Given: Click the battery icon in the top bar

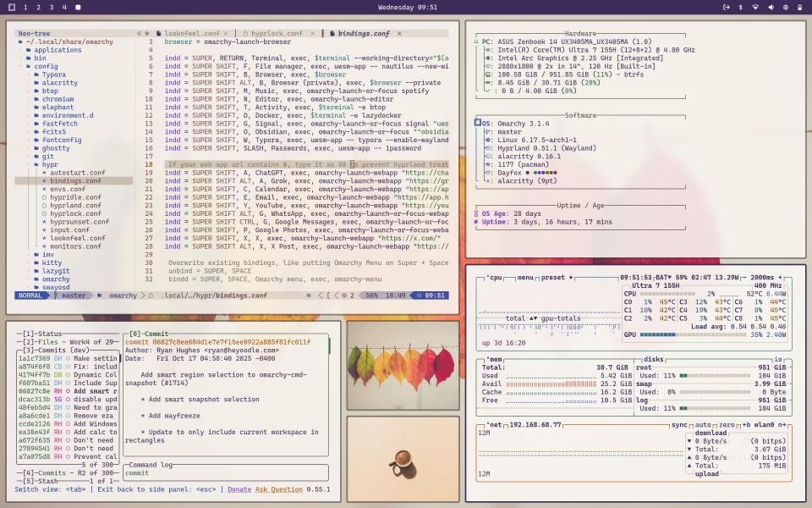Looking at the screenshot, I should 799,7.
